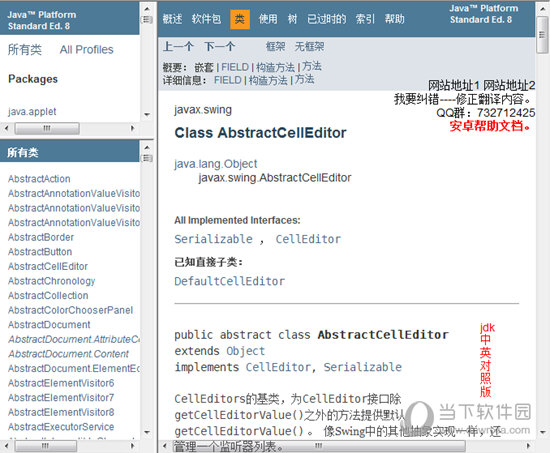
Task: Click main frame vertical scrollbar thumb
Action: [542, 34]
